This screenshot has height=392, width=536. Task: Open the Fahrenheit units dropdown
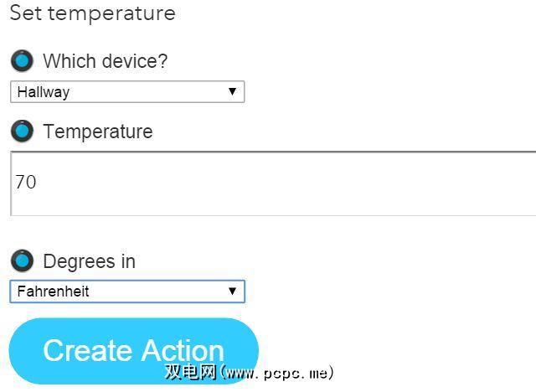point(126,291)
